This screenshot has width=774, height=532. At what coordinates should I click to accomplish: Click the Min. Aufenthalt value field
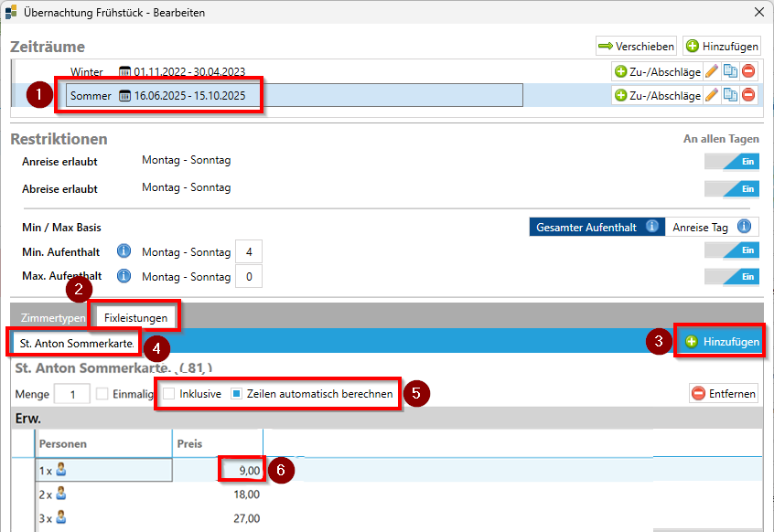[x=249, y=251]
